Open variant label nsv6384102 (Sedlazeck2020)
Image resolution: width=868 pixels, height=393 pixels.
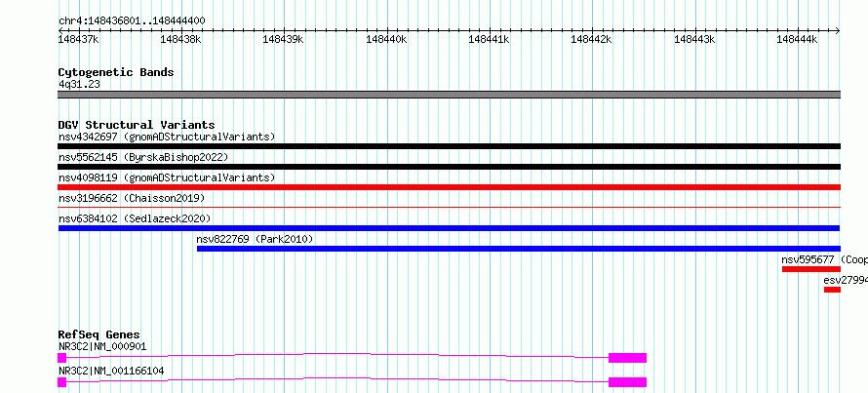135,218
